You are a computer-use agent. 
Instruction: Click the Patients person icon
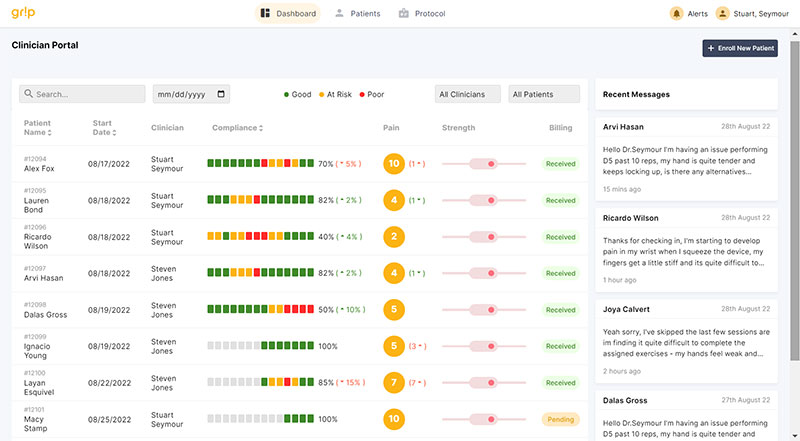[339, 13]
